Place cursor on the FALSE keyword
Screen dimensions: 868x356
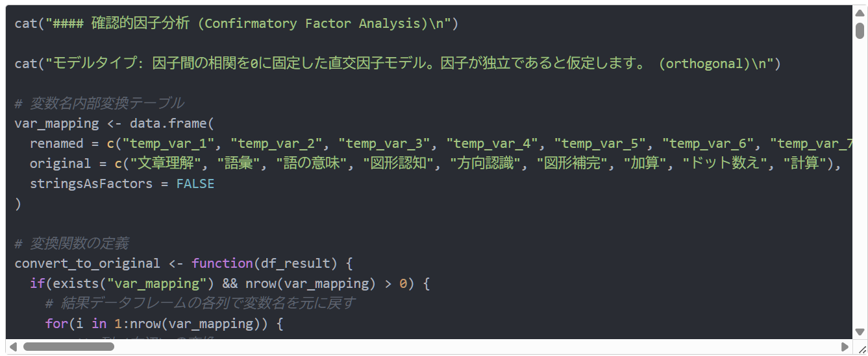pyautogui.click(x=195, y=184)
